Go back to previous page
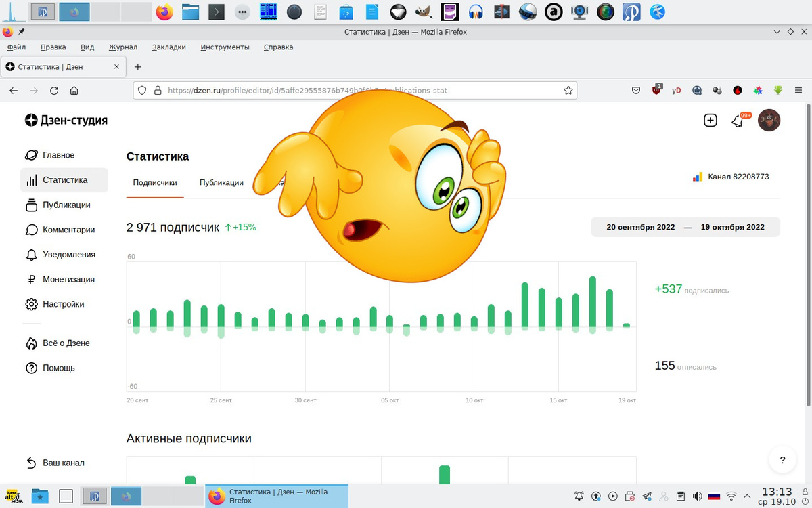This screenshot has height=508, width=812. click(14, 90)
